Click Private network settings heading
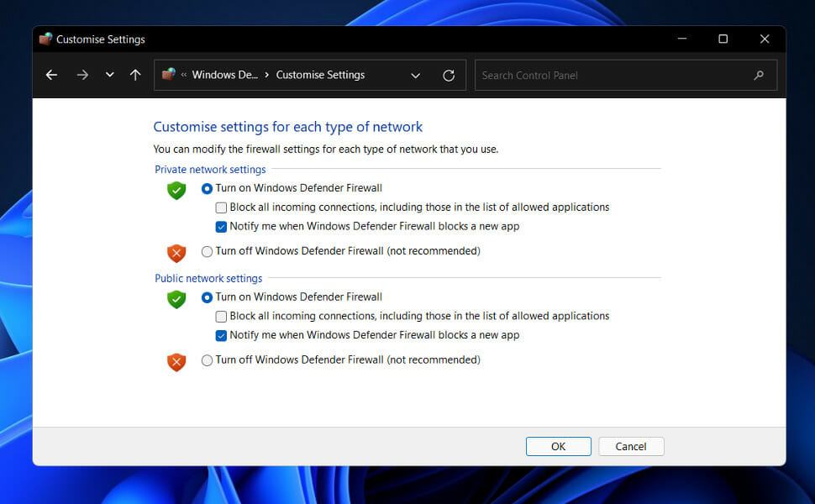This screenshot has width=815, height=504. click(210, 170)
